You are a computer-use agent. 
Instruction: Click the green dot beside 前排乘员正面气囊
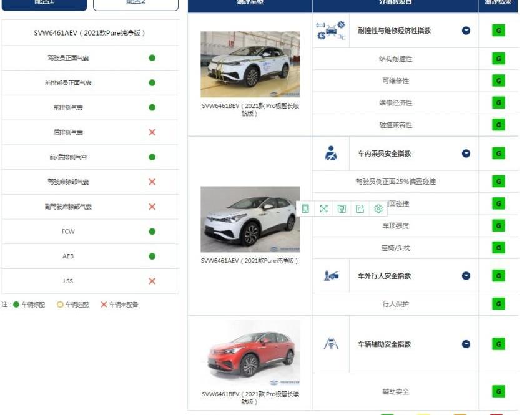click(152, 83)
